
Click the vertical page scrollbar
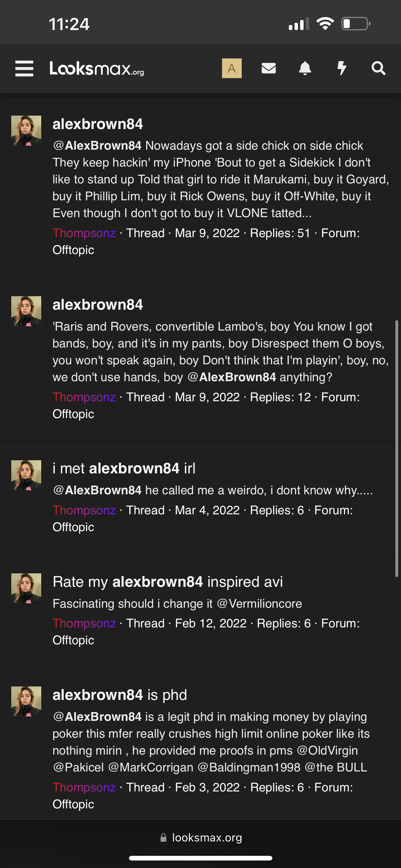[397, 448]
